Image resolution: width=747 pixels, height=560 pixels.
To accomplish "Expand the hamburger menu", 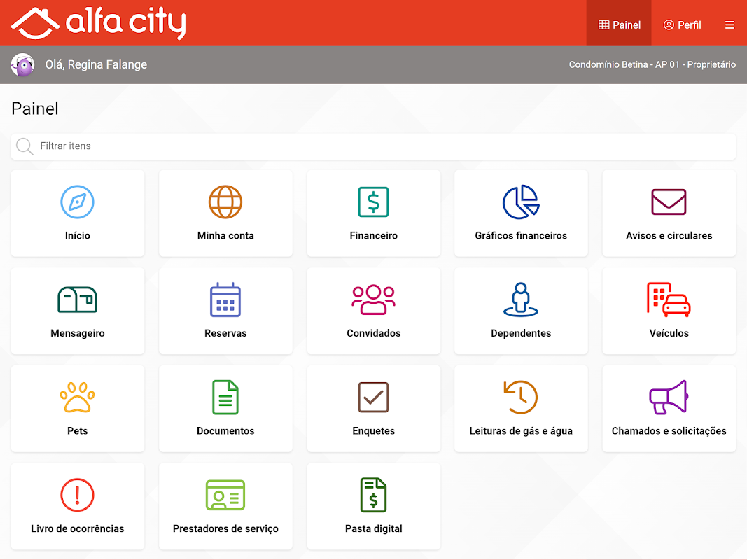I will point(729,24).
